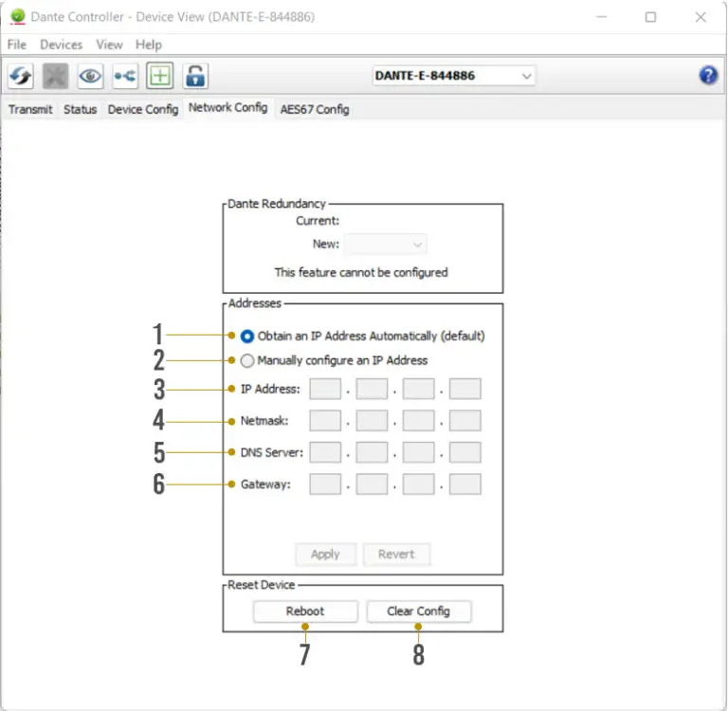The image size is (728, 711).
Task: Click first octet of IP Address field
Action: tap(325, 390)
